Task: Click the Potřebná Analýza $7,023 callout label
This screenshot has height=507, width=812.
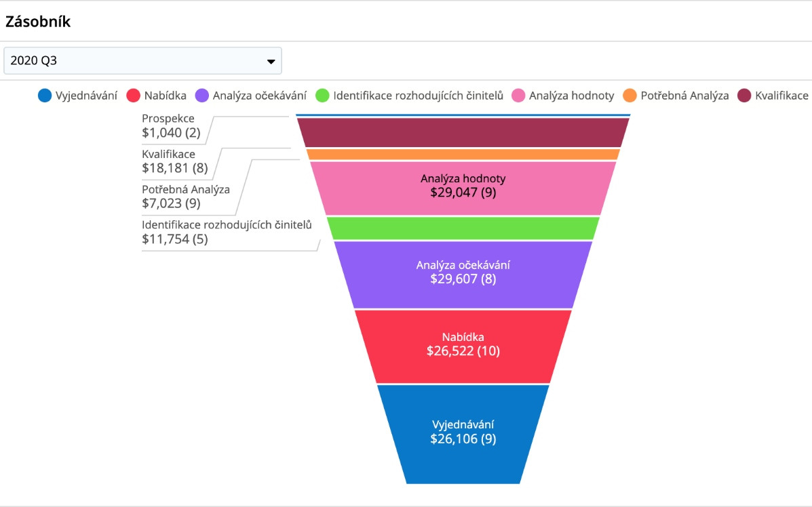Action: point(185,197)
